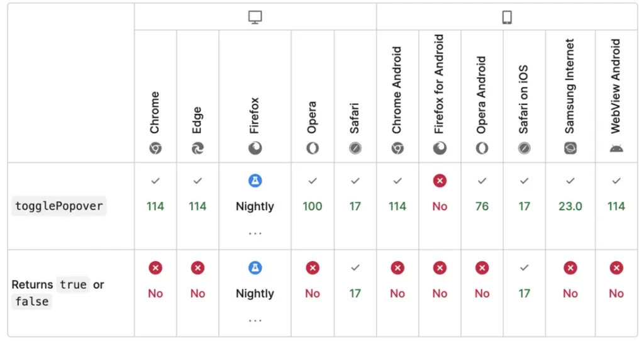The width and height of the screenshot is (644, 341).
Task: Click Samsung Internet 23.0 support cell
Action: click(x=570, y=206)
